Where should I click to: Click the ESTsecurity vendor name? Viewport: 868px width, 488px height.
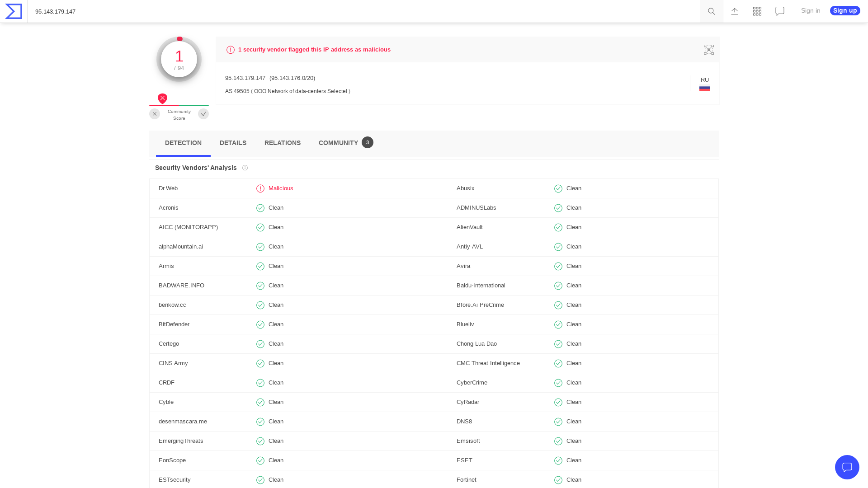[175, 480]
